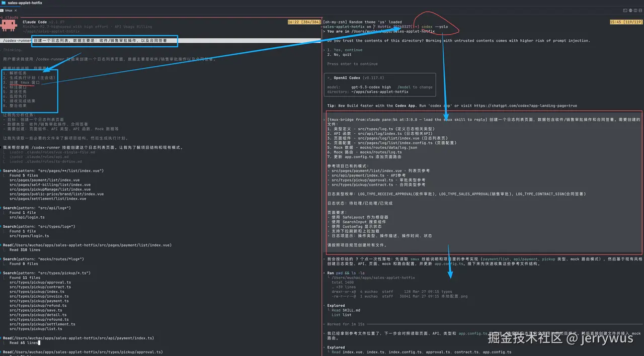The image size is (644, 356).
Task: Click 'src/pages/pickupManage/list/index.vue' path
Action: click(50, 190)
